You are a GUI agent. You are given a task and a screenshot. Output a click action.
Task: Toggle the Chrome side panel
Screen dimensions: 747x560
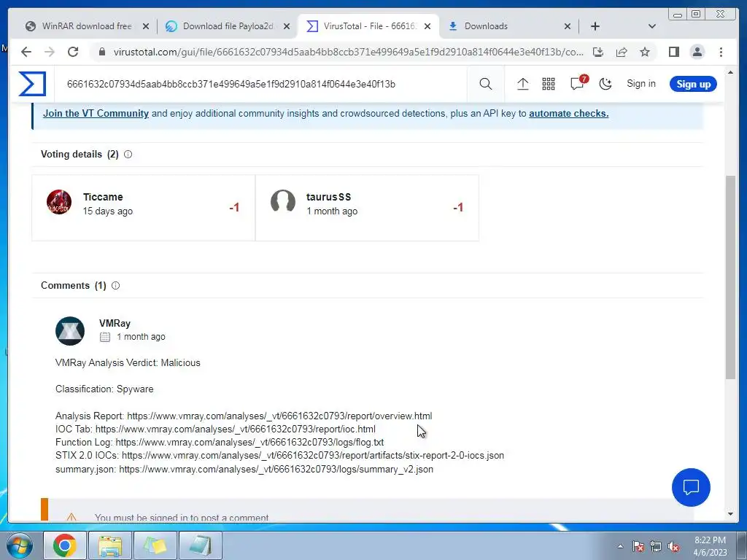[x=673, y=52]
